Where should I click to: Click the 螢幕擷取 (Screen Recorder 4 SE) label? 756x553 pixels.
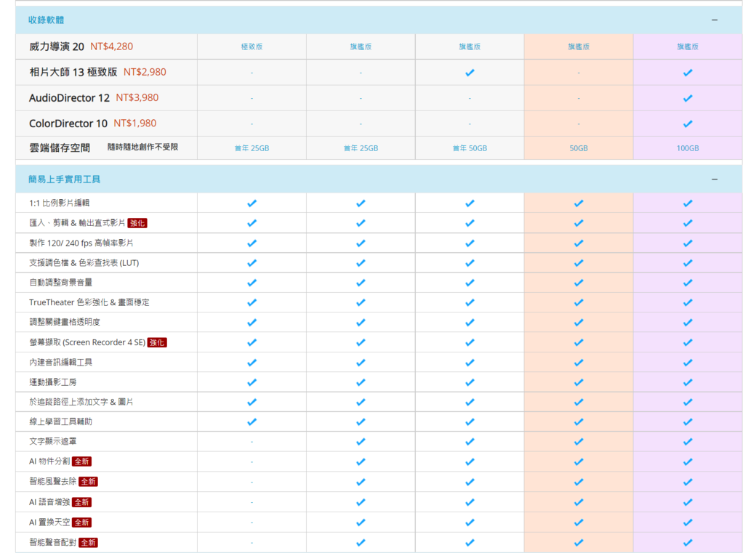pos(87,342)
